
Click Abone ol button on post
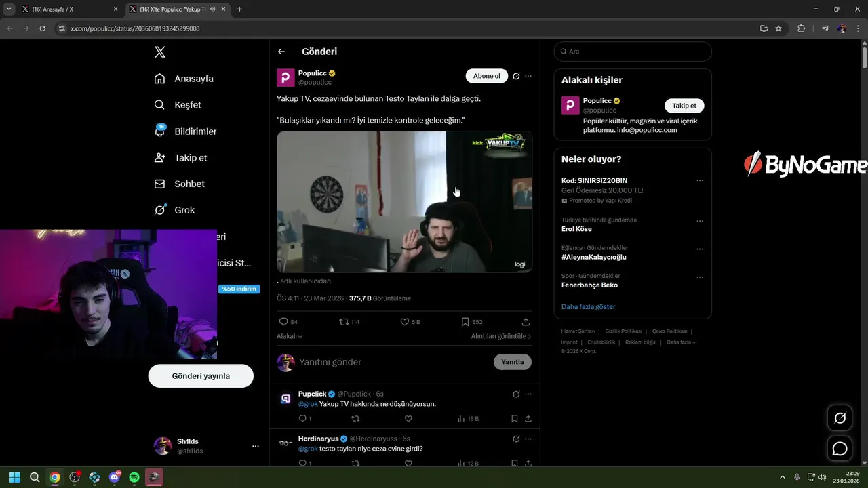point(487,76)
